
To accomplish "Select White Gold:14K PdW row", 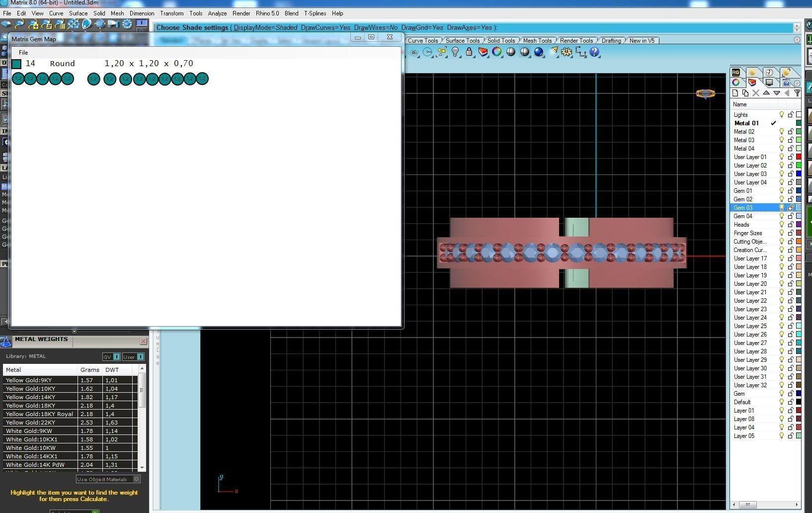I will coord(70,465).
